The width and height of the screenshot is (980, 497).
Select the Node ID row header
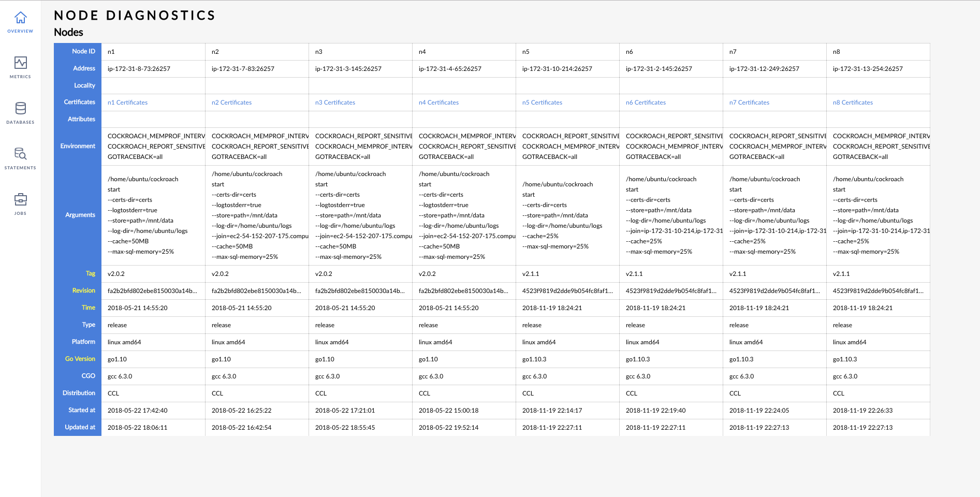click(82, 51)
